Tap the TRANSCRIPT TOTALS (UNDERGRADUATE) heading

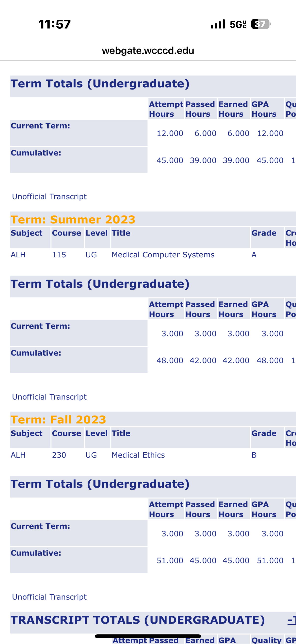138,620
